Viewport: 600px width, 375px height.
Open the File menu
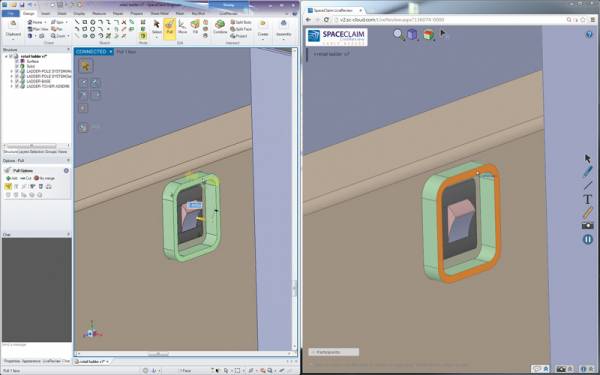(x=10, y=13)
